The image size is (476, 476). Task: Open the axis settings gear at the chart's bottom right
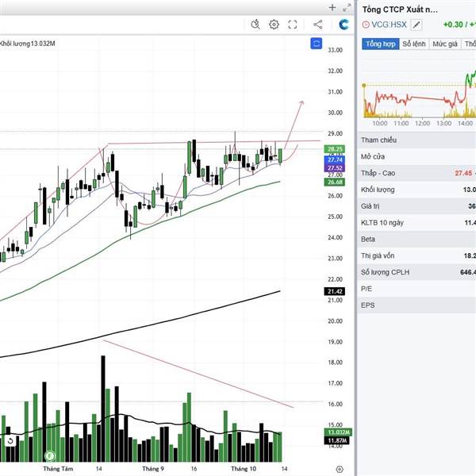(340, 469)
